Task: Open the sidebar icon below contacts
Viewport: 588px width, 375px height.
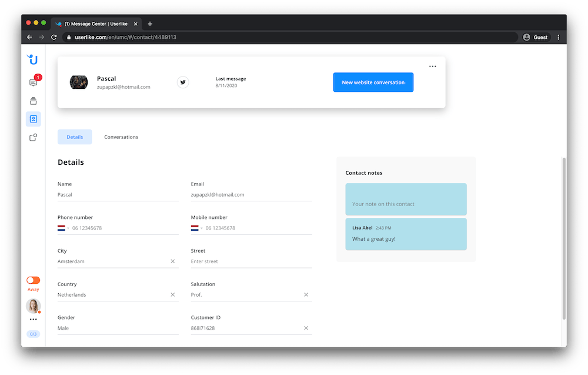Action: point(34,137)
